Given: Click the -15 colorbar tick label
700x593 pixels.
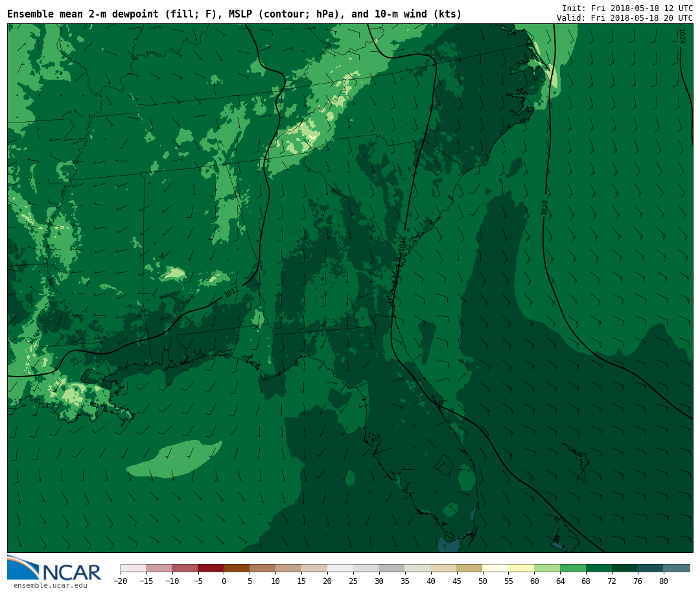Looking at the screenshot, I should pos(146,581).
